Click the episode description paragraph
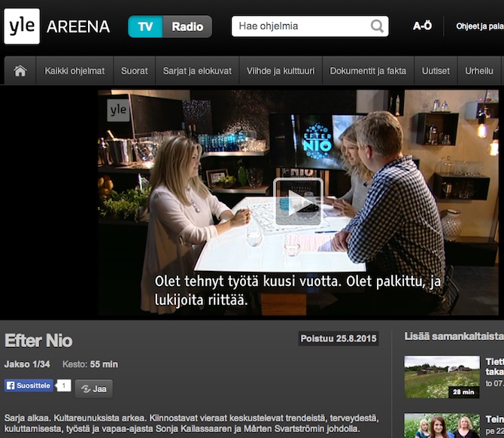 [192, 423]
